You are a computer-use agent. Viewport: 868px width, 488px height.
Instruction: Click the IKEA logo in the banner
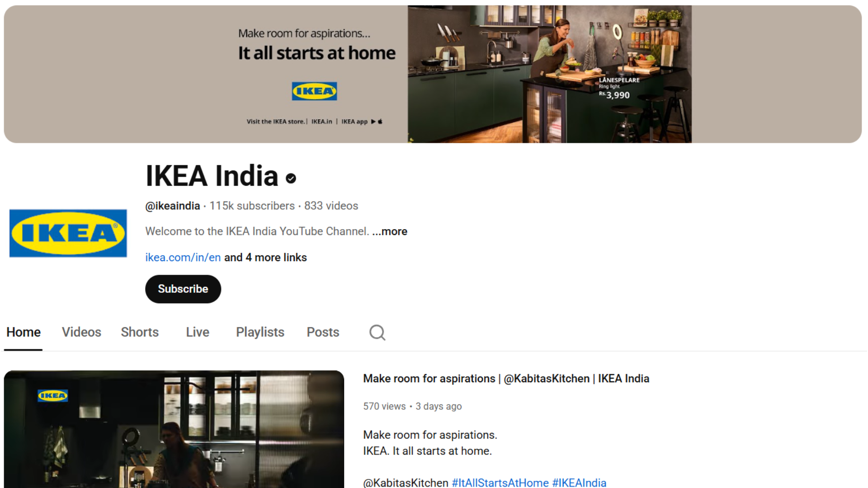314,91
